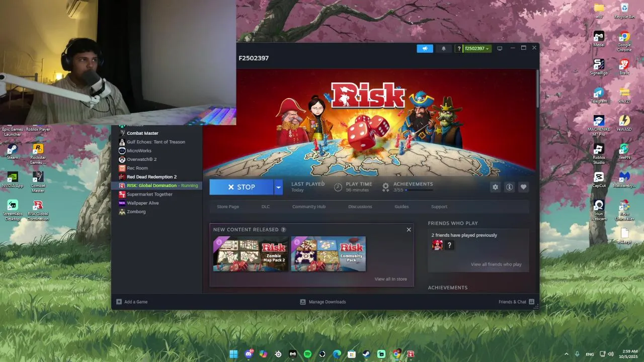Open the Support tab
The image size is (644, 362).
(439, 207)
